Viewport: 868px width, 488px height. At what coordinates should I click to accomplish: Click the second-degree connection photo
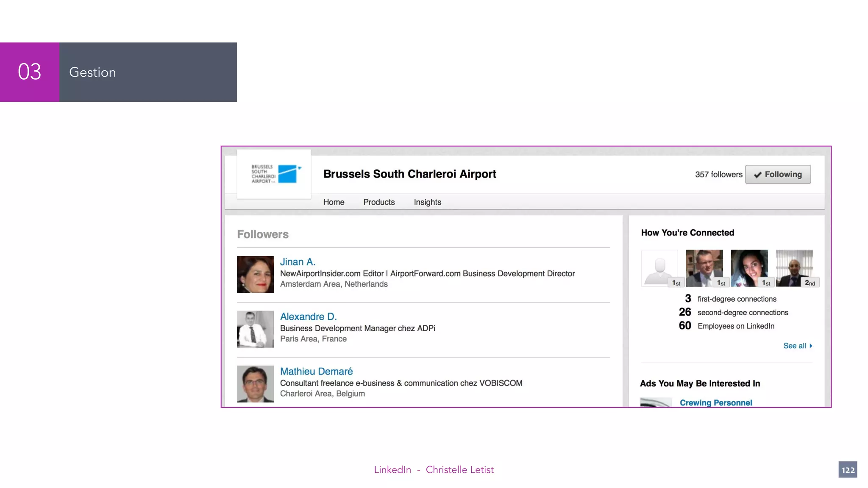794,268
